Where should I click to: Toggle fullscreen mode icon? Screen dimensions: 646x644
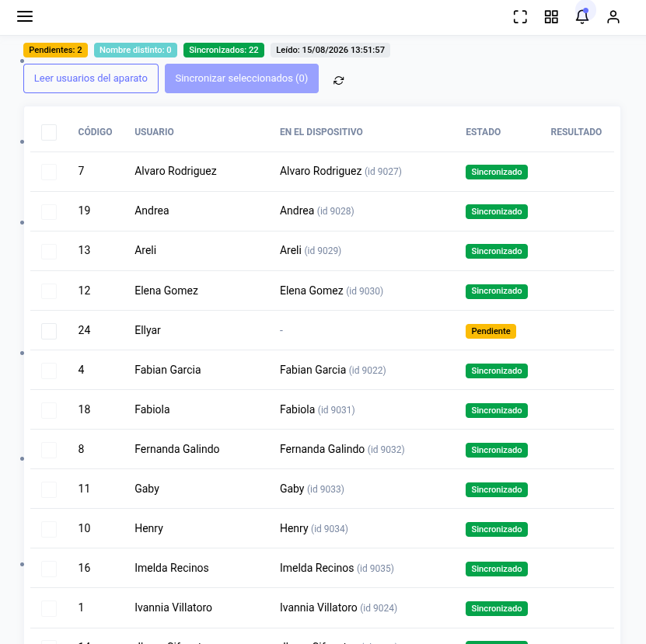click(520, 17)
